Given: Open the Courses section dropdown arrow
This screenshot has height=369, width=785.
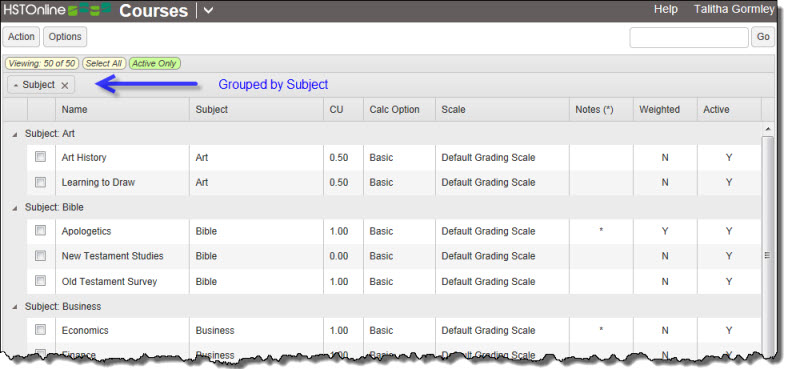Looking at the screenshot, I should (208, 11).
